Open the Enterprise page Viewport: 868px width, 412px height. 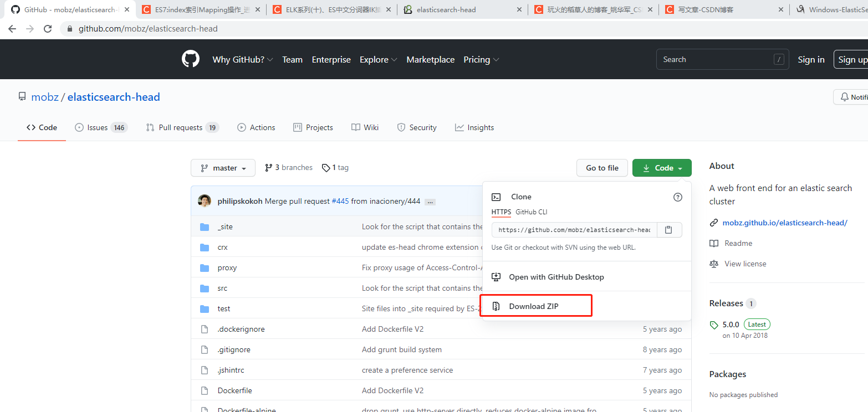point(331,59)
